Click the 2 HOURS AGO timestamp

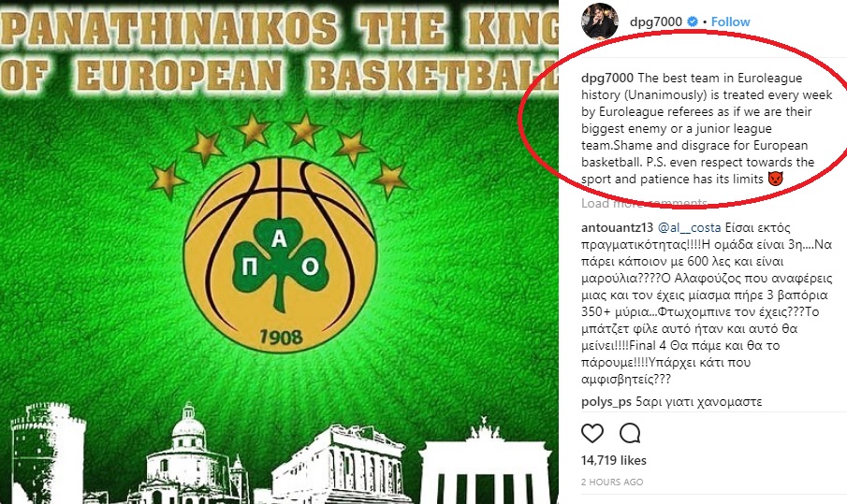point(612,482)
